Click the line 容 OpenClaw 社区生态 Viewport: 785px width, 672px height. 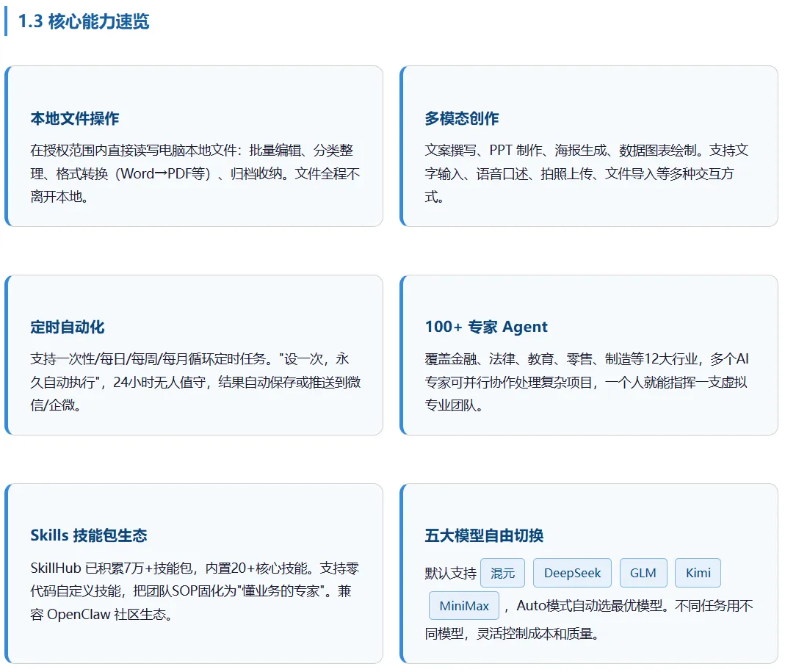pyautogui.click(x=101, y=615)
